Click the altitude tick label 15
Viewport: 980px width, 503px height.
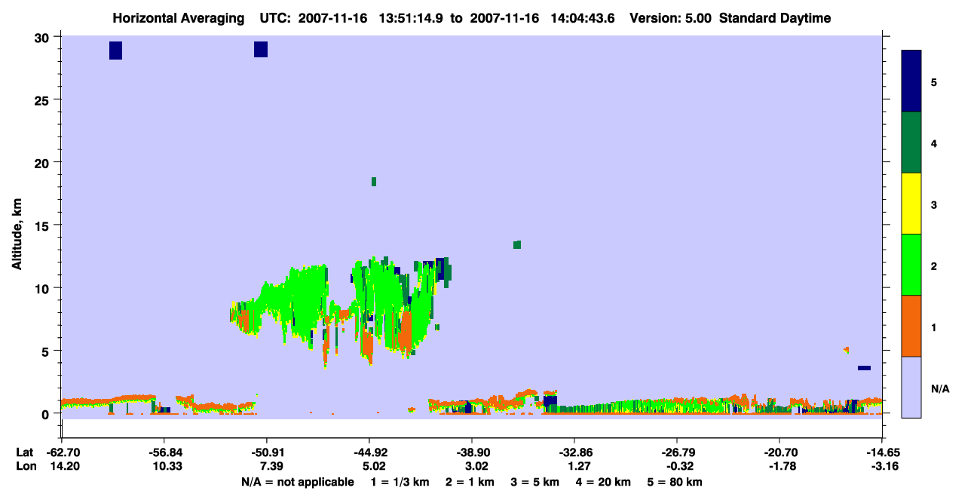click(x=44, y=225)
